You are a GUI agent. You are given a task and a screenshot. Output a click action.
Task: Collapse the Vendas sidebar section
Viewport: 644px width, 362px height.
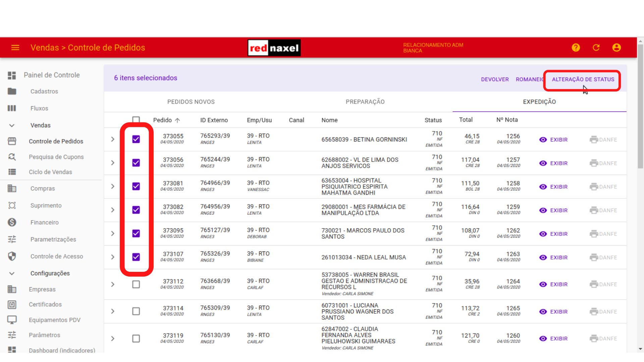pos(12,125)
